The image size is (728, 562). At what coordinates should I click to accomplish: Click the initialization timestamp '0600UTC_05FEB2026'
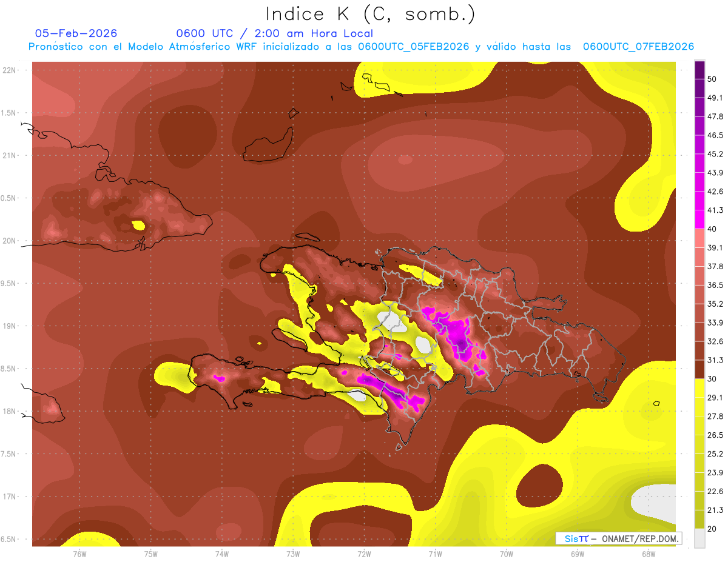(414, 47)
